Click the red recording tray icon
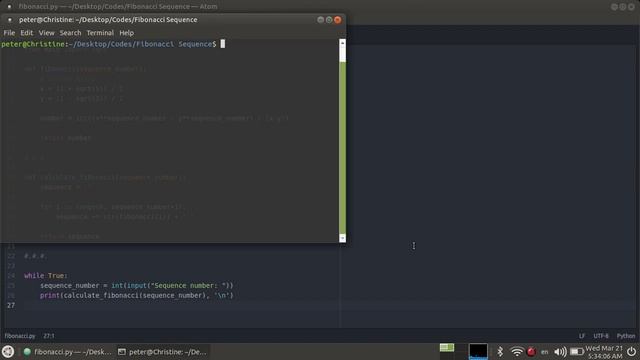 (x=531, y=351)
